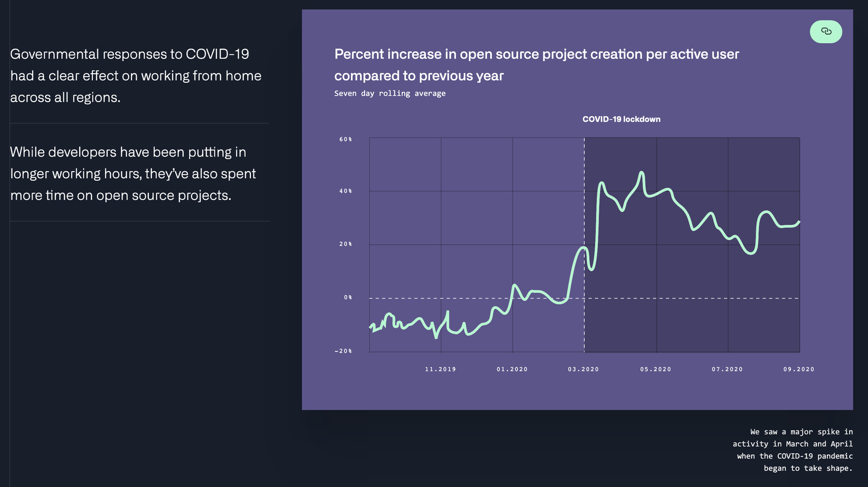Viewport: 868px width, 487px height.
Task: Select the 05.2020 x-axis date label
Action: 655,369
